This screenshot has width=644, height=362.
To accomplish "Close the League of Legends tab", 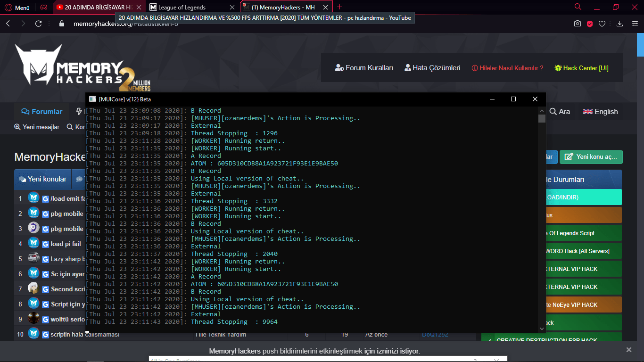I will 231,7.
